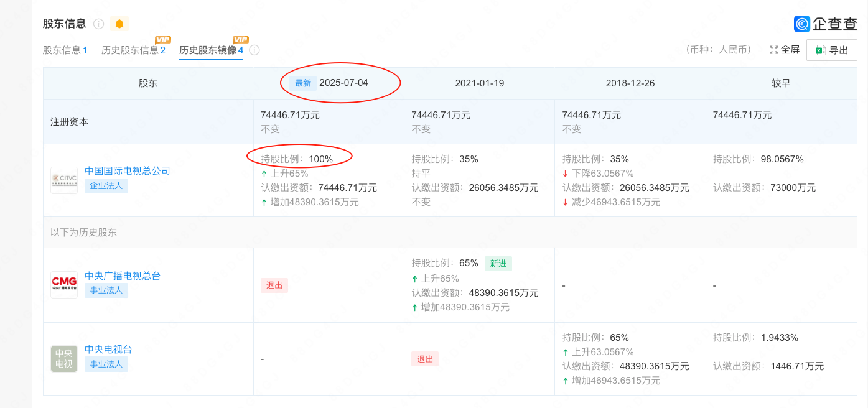Switch to the 股东信息 1 tab
Image resolution: width=868 pixels, height=408 pixels.
65,50
